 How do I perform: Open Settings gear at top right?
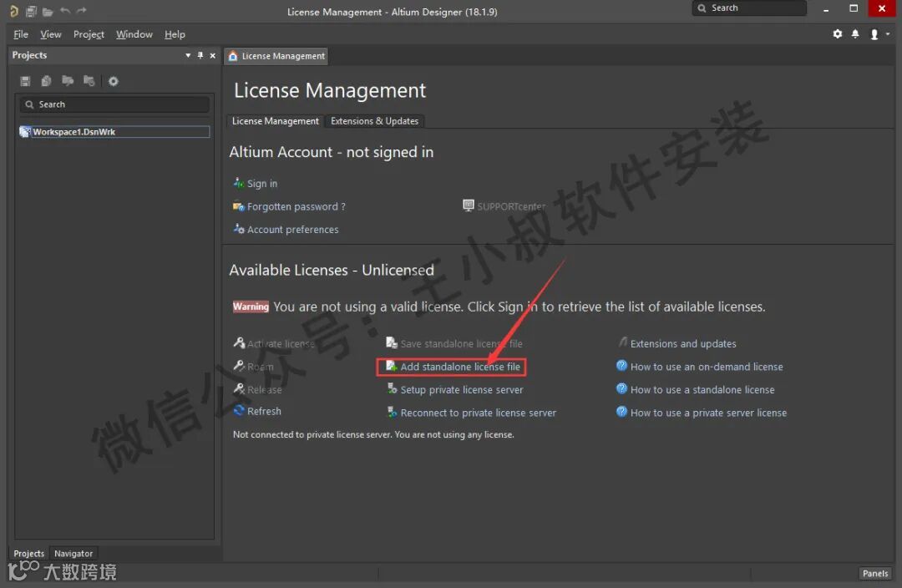tap(838, 34)
